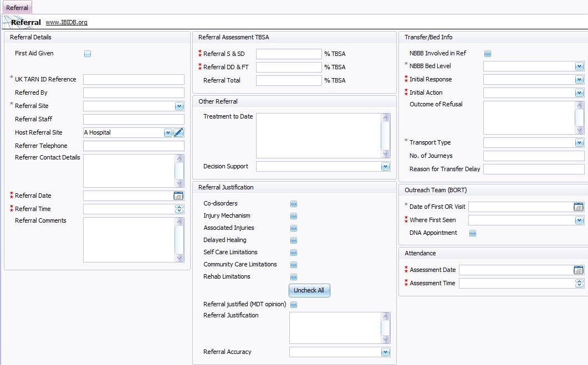Open the Decision Support dropdown
Image resolution: width=588 pixels, height=365 pixels.
(x=385, y=166)
